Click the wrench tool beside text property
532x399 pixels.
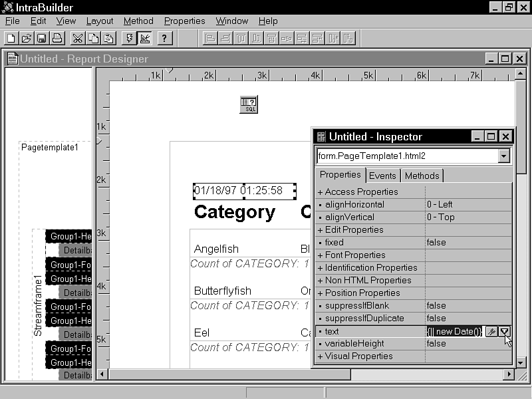click(491, 331)
